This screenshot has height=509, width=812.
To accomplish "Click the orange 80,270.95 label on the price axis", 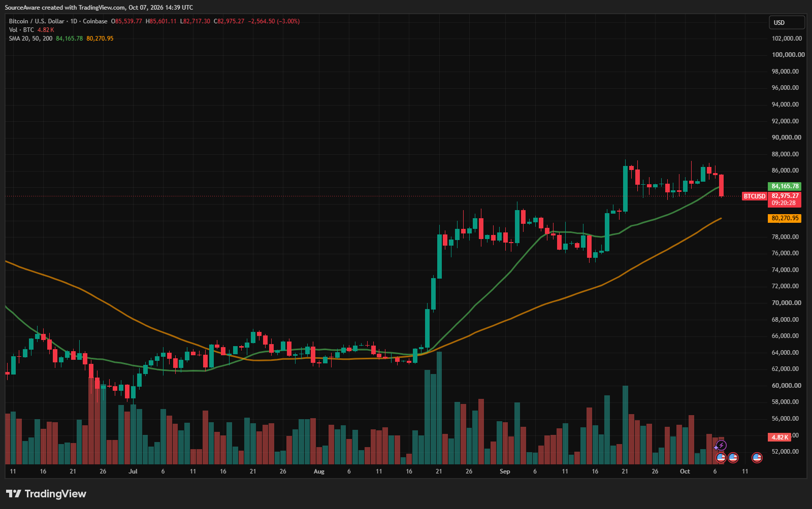I will pyautogui.click(x=785, y=218).
